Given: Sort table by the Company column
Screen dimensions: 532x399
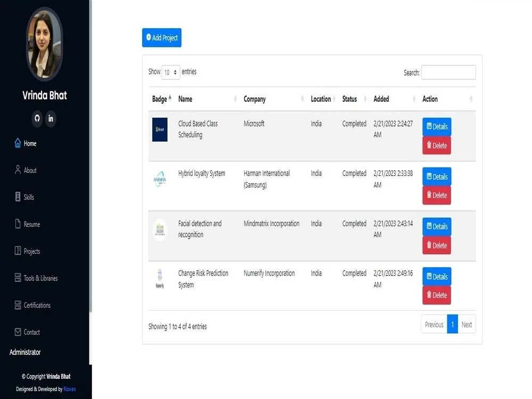Looking at the screenshot, I should pyautogui.click(x=254, y=99).
